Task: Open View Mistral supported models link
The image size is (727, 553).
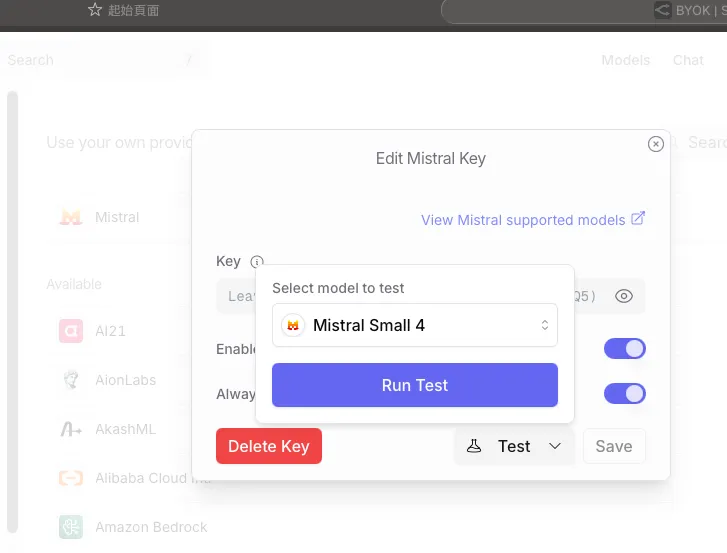Action: 523,220
